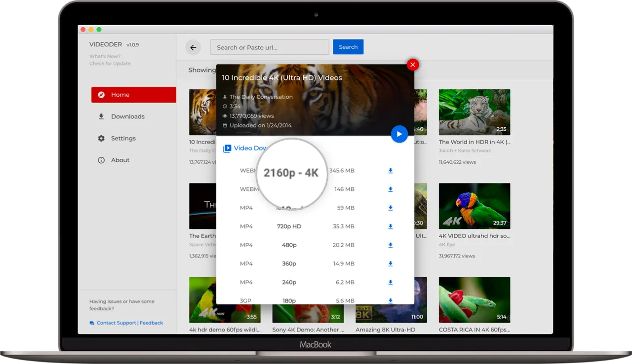
Task: Click the Video Download section icon
Action: pos(227,148)
